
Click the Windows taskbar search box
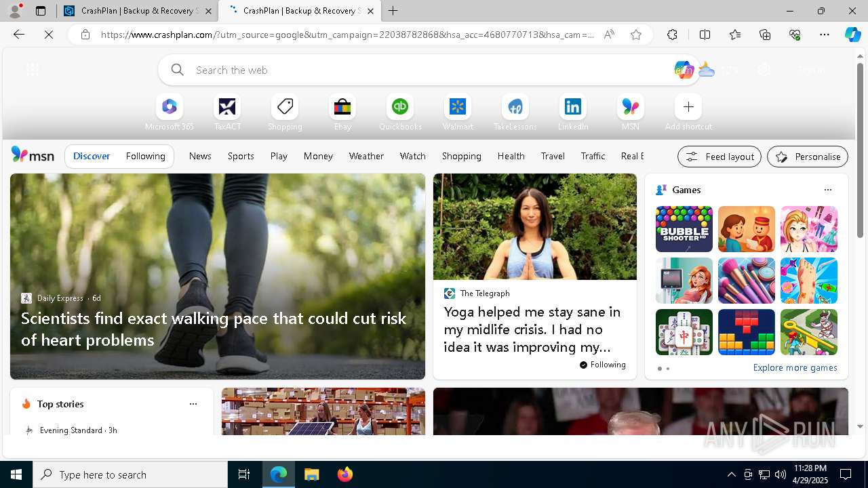130,474
